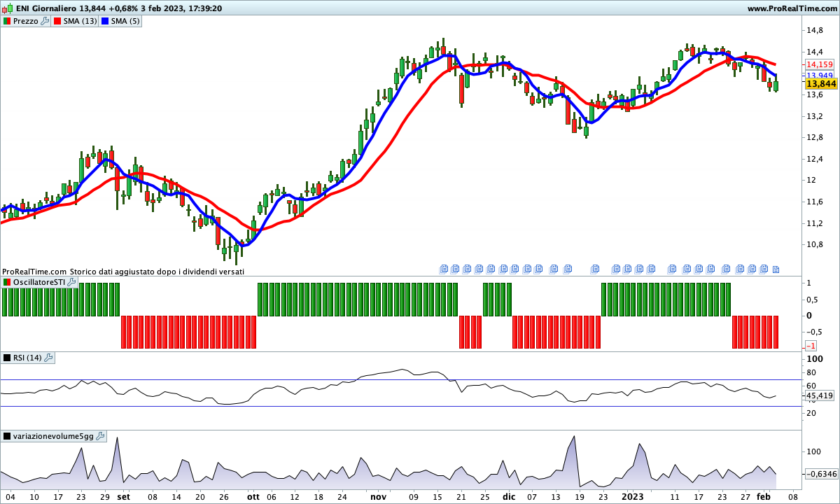This screenshot has height=504, width=840.
Task: Click the candlestick chart icon beside ENI title
Action: tap(8, 8)
